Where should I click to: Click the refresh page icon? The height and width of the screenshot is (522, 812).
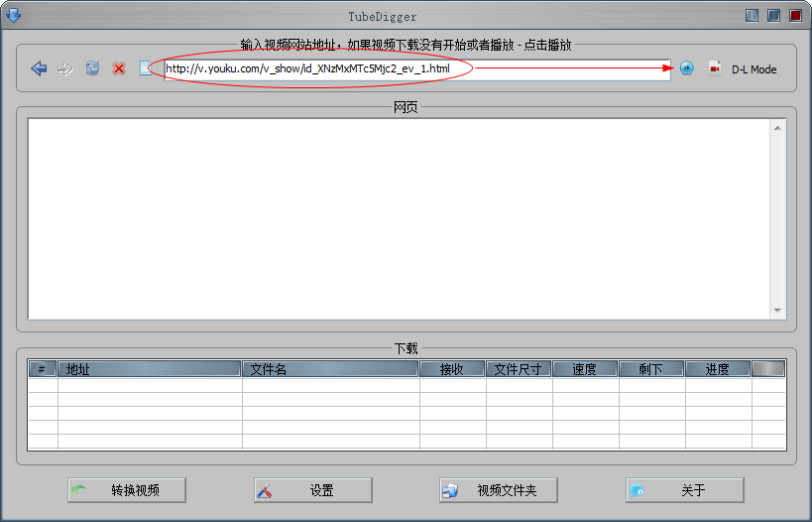click(92, 67)
